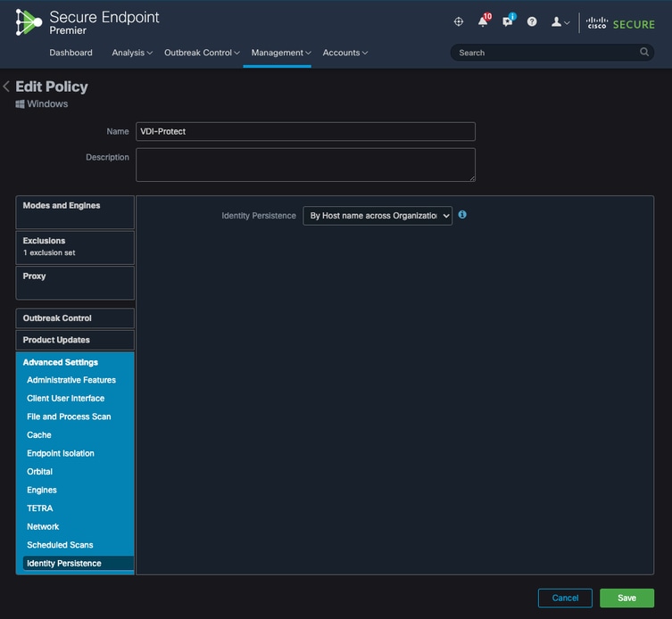Open the user account menu icon
This screenshot has height=619, width=672.
560,21
